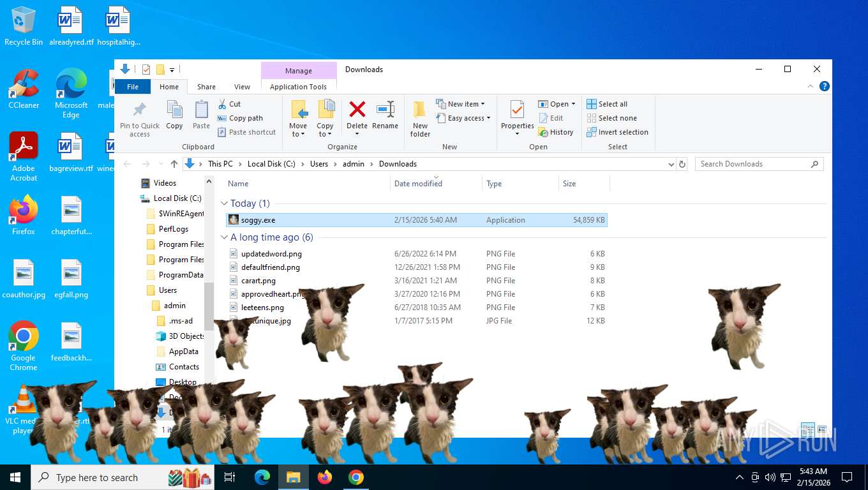Click Select none
The image size is (868, 490).
click(611, 118)
